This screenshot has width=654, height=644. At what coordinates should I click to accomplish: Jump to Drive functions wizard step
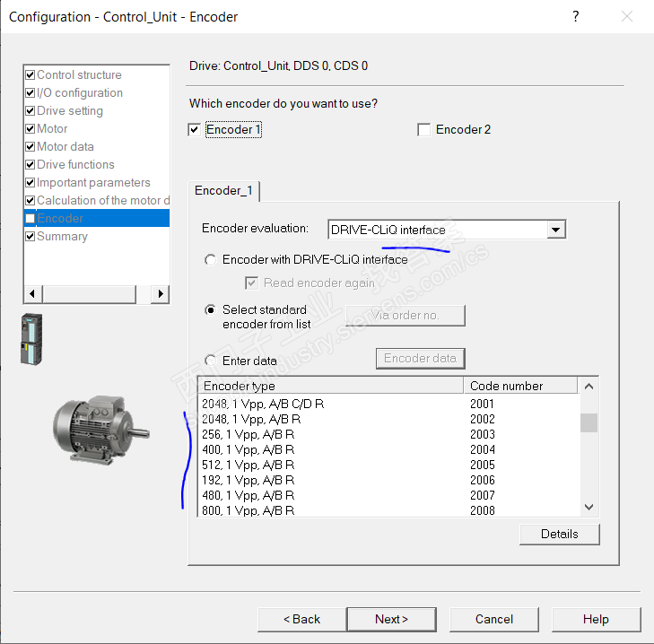(x=75, y=164)
